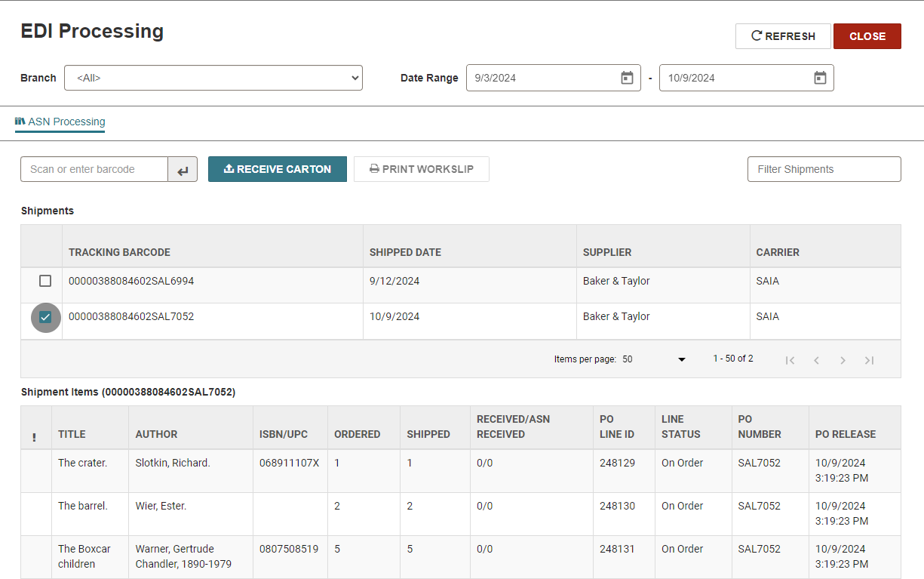Click shipped date 9/12/2024

(x=394, y=281)
